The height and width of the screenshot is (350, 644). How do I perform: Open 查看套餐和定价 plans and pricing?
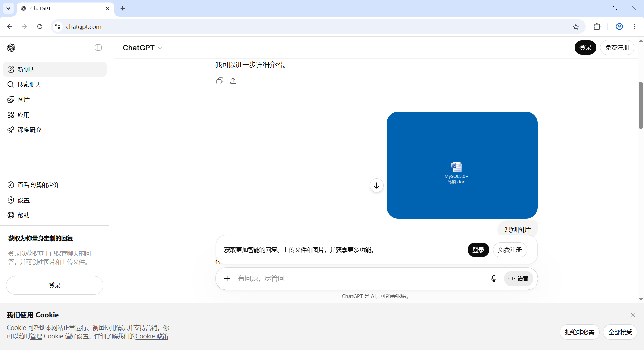(55, 185)
